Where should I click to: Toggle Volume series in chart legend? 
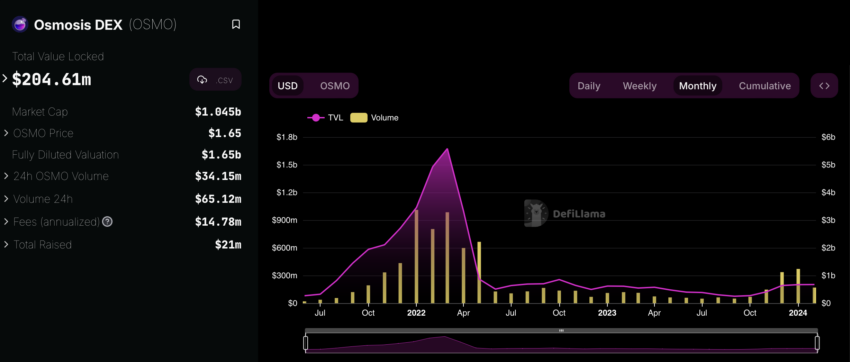(x=375, y=118)
